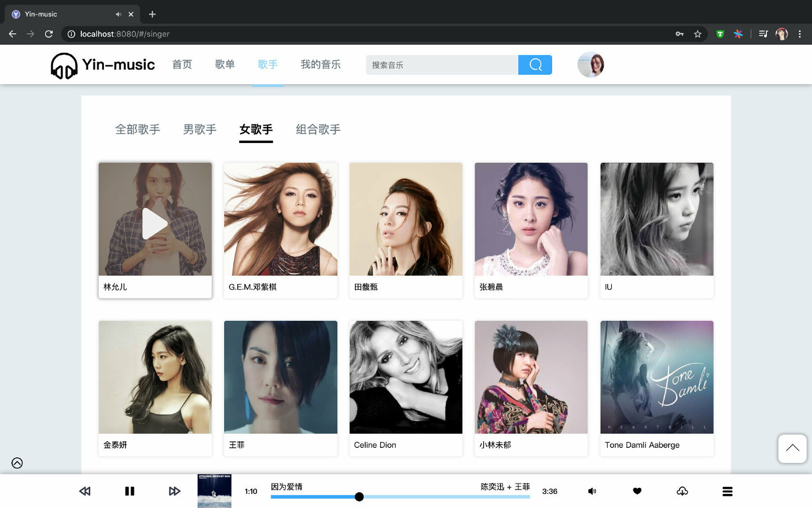Screen dimensions: 812x508
Task: Open 我的音乐 page
Action: click(320, 64)
